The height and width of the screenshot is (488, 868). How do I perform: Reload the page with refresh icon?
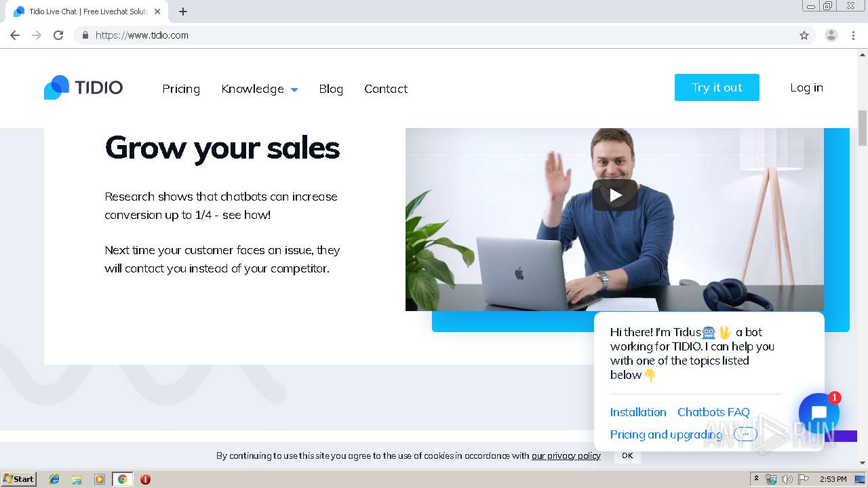pos(58,35)
